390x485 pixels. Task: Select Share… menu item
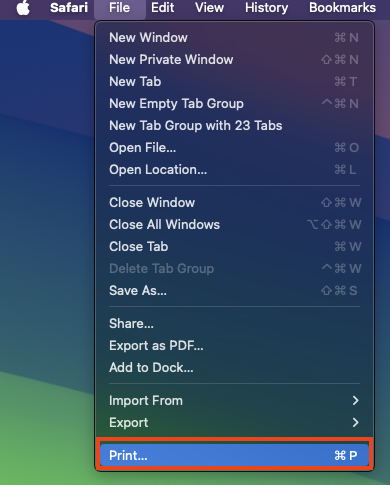click(234, 324)
